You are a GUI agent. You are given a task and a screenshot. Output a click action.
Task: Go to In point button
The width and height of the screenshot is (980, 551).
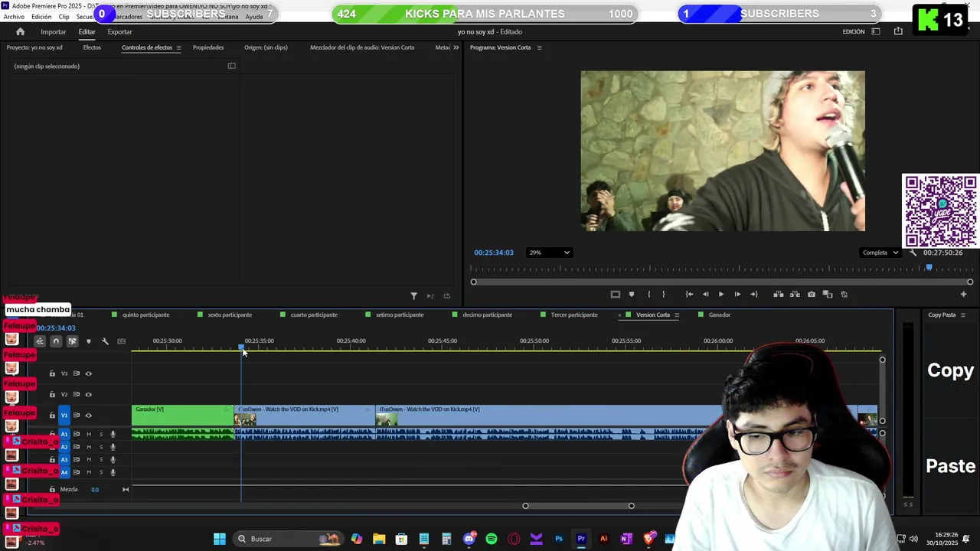coord(689,294)
